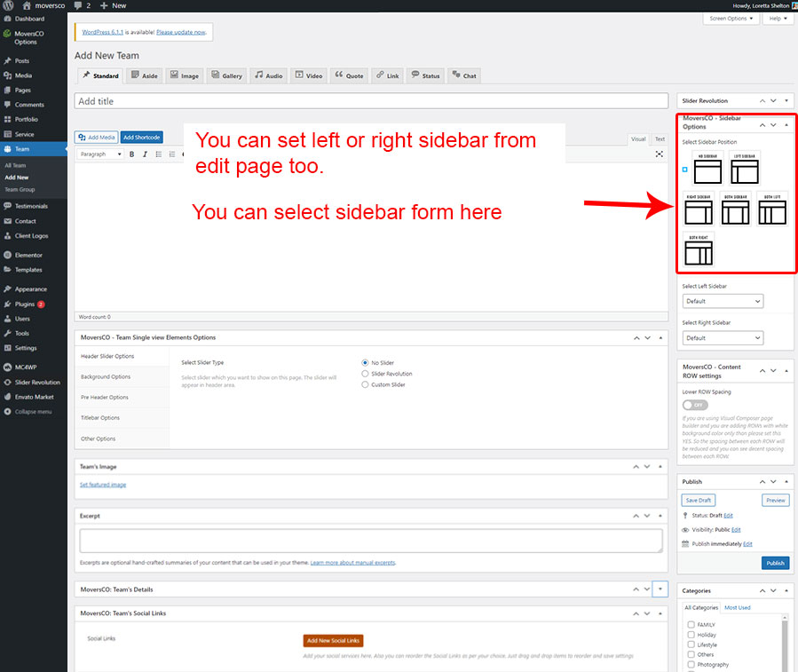Switch to the Gallery post format tab
Screen dimensions: 798x672
coord(228,75)
